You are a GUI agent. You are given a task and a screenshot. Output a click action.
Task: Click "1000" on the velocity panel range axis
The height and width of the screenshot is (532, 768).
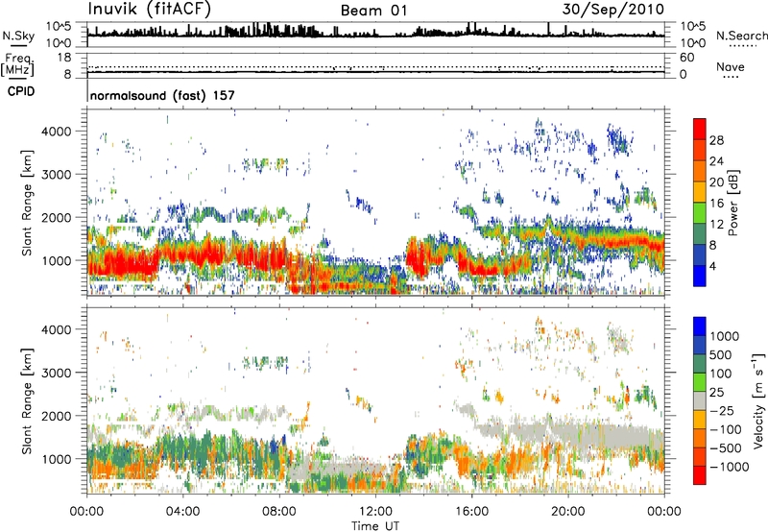56,459
